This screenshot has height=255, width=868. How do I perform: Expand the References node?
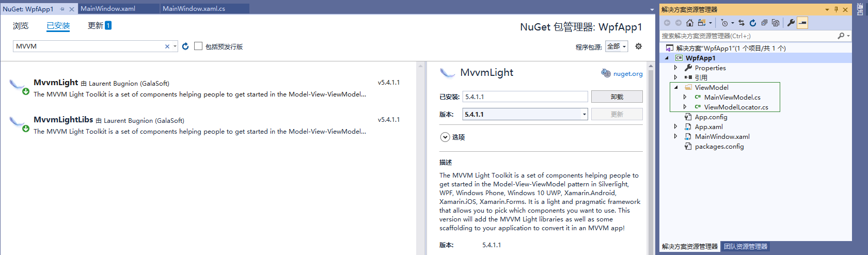click(x=675, y=77)
